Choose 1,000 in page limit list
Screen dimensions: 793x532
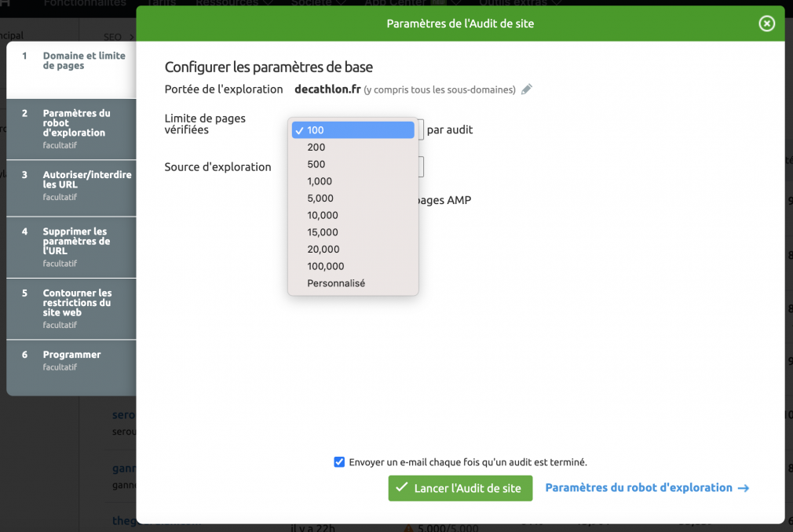(353, 181)
